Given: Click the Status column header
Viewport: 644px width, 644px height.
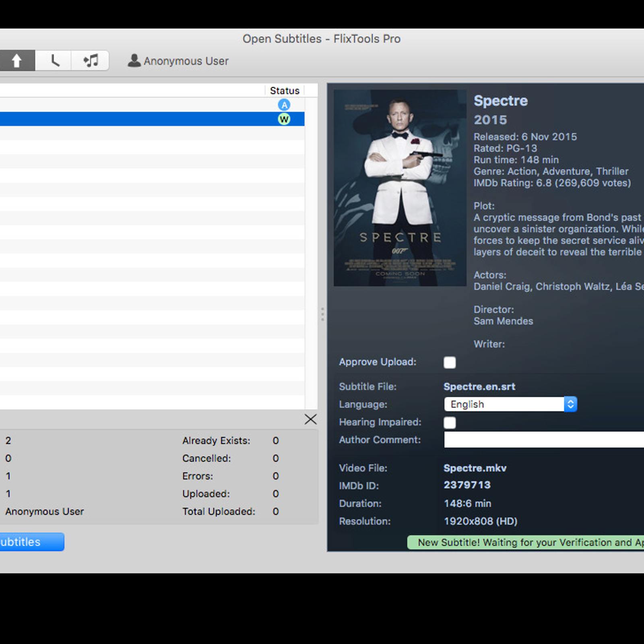Looking at the screenshot, I should point(285,91).
